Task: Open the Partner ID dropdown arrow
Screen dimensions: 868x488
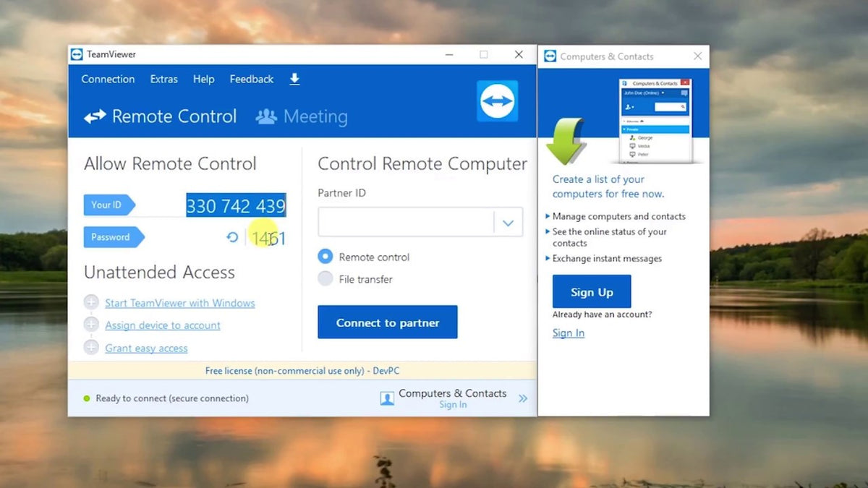Action: 508,223
